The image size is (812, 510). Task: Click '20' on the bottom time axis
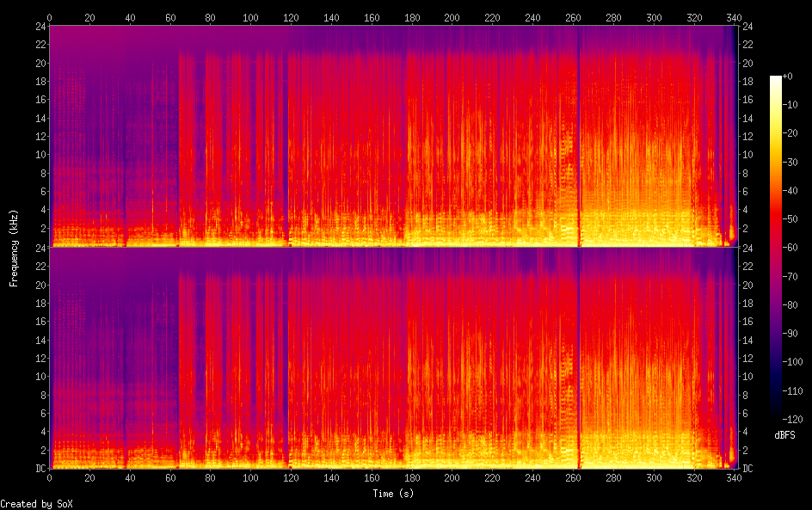point(89,478)
